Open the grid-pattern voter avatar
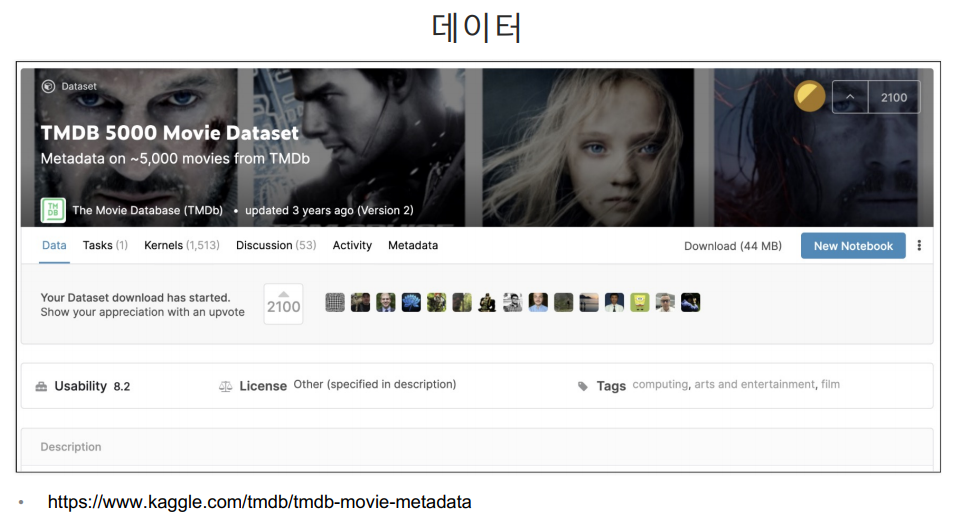Screen dimensions: 956x513 click(x=335, y=302)
